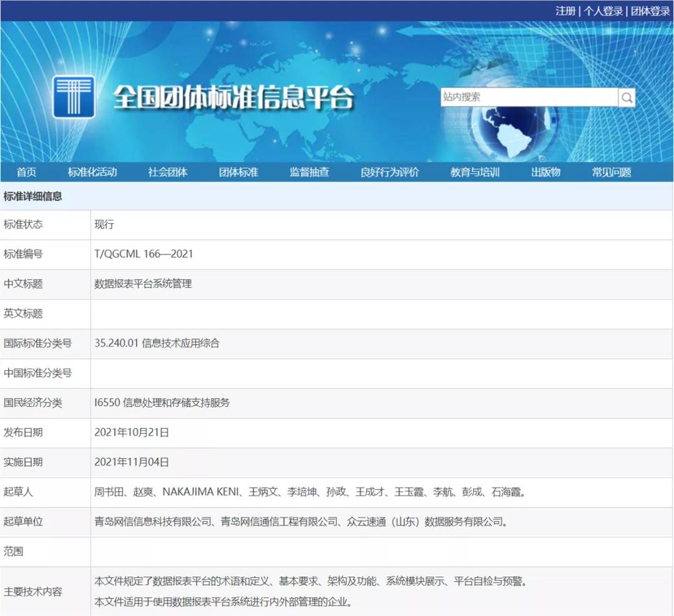Click the 全国团体标准信息平台 site title
Screen dimensions: 674x616
[233, 97]
